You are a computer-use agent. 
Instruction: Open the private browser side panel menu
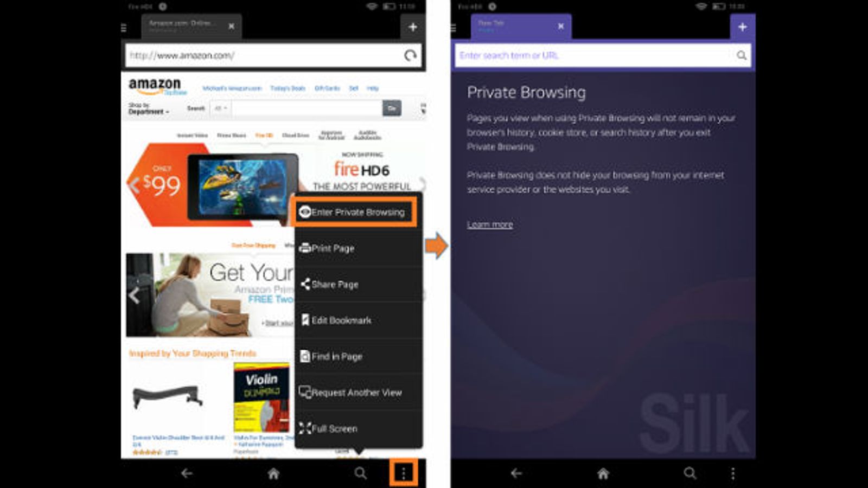[454, 28]
